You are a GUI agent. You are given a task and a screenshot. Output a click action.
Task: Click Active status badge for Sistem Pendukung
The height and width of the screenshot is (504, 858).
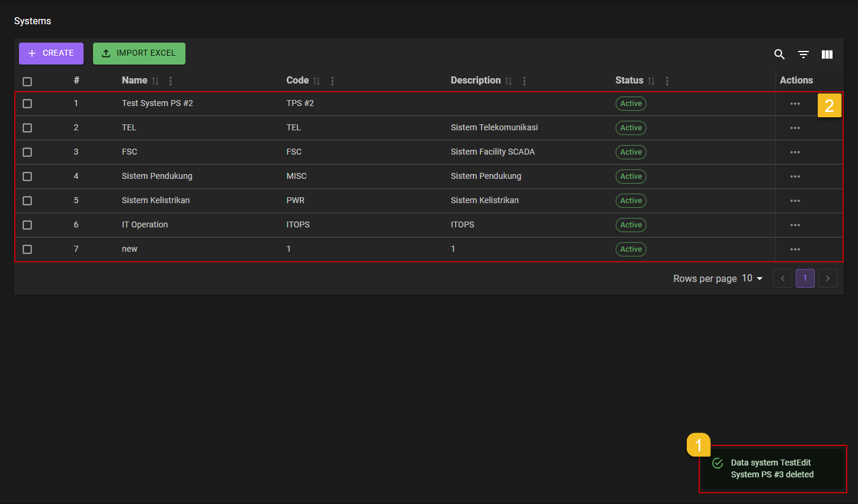coord(630,176)
